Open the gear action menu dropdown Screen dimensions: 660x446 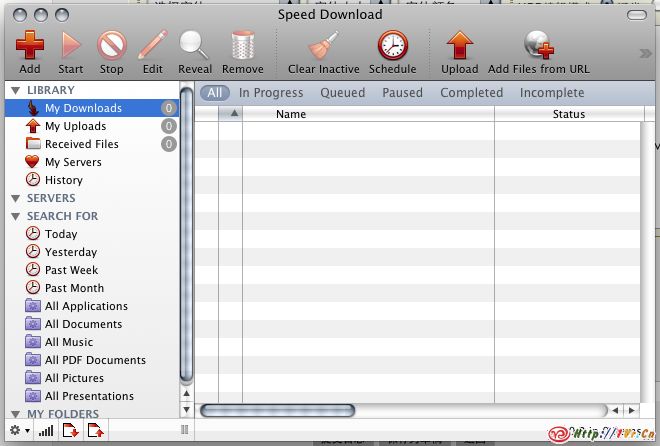click(17, 431)
